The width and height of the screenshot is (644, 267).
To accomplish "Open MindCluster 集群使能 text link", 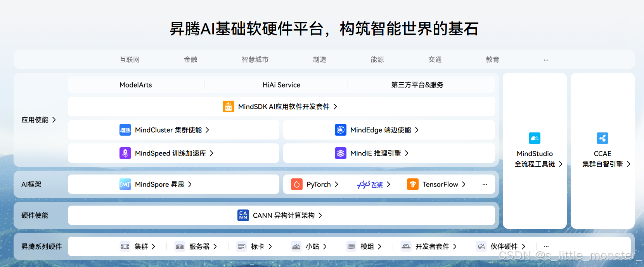I will pyautogui.click(x=168, y=130).
